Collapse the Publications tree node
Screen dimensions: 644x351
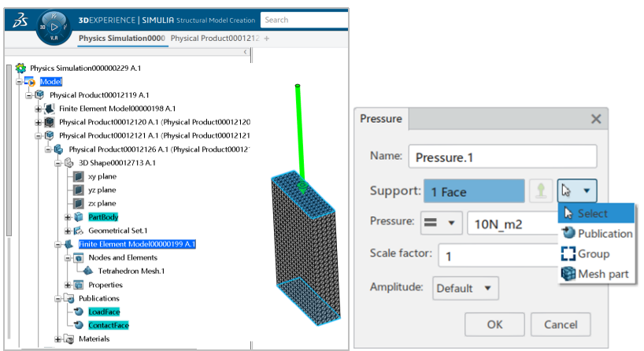pos(58,298)
